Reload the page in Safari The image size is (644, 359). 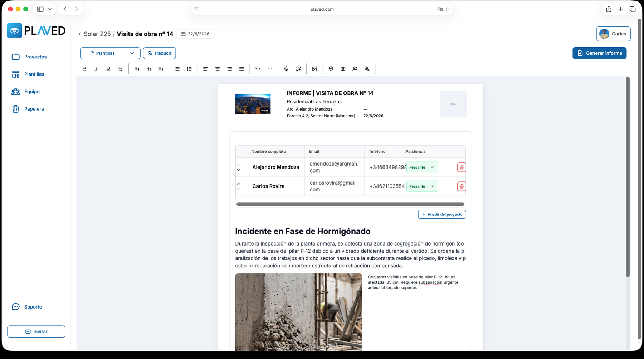[448, 9]
